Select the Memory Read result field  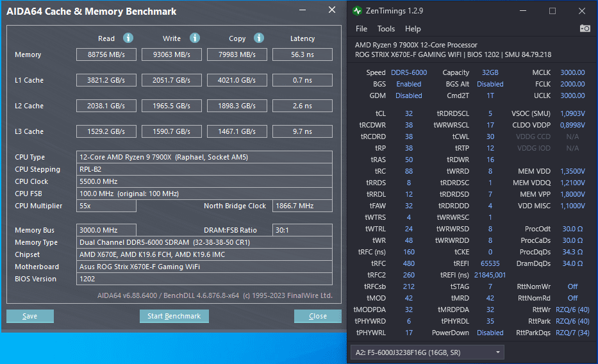(106, 54)
